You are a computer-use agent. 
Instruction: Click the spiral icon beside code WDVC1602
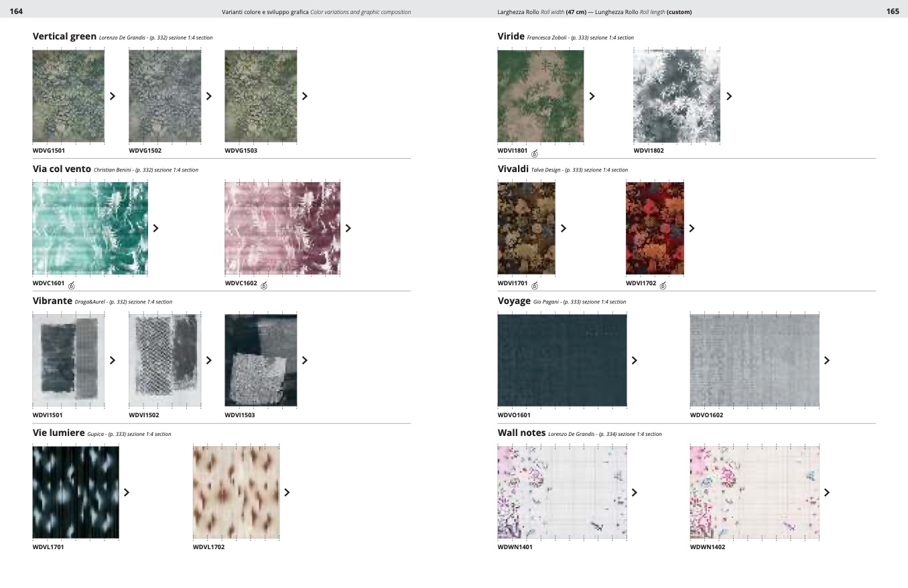point(264,286)
